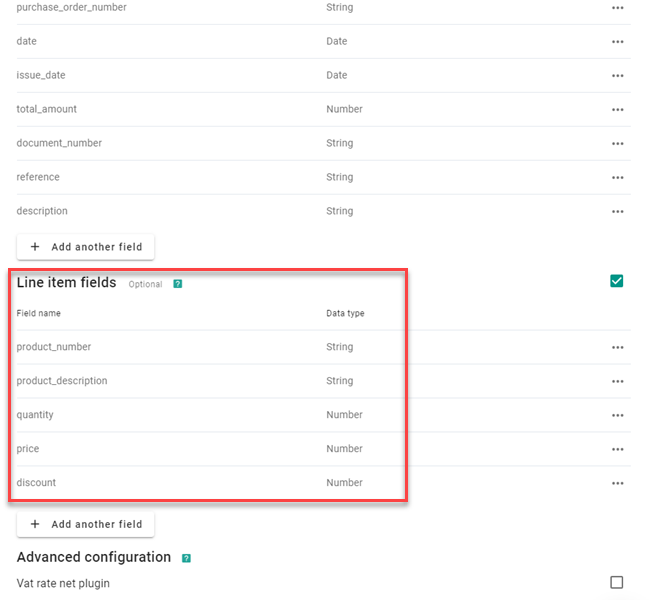Enable the Vat rate net plugin checkbox
The width and height of the screenshot is (650, 600).
617,582
